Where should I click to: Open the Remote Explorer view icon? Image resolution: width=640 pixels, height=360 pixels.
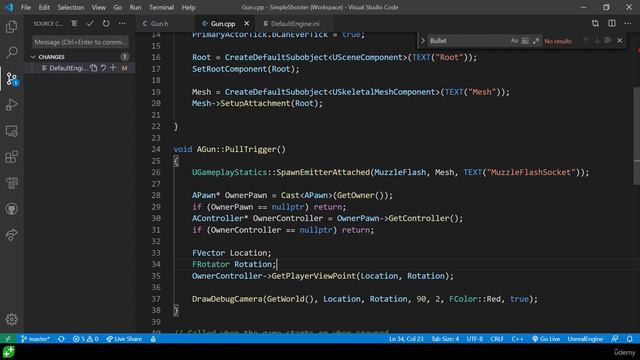click(11, 131)
